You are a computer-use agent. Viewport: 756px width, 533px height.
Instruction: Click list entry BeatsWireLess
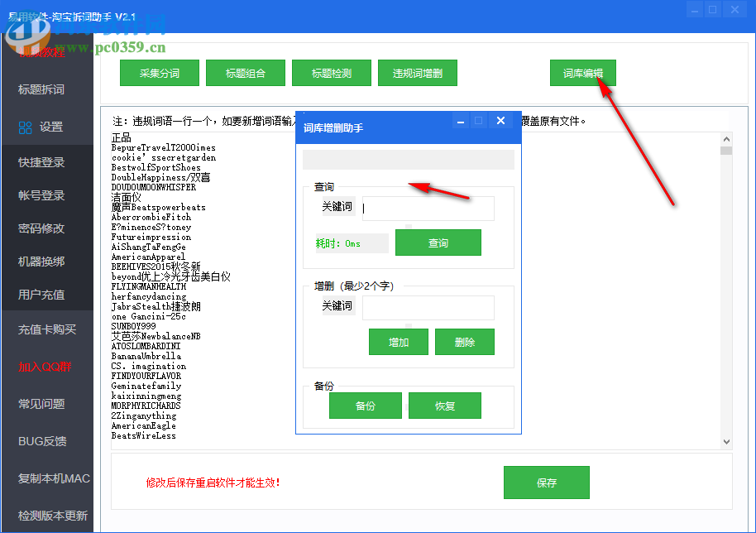144,435
